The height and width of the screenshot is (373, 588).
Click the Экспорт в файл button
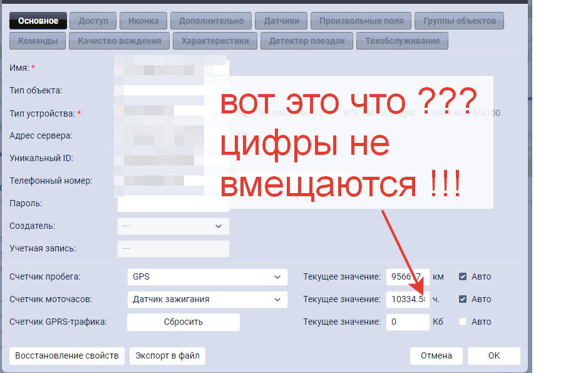167,355
